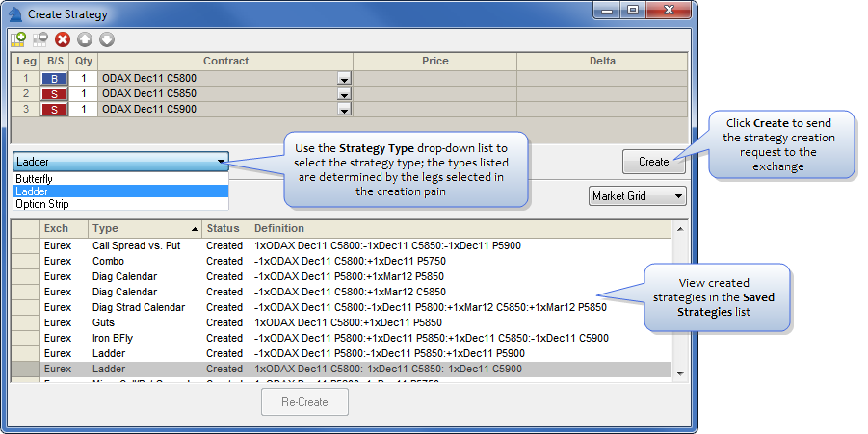Click the Price cell of leg 1

tap(435, 79)
